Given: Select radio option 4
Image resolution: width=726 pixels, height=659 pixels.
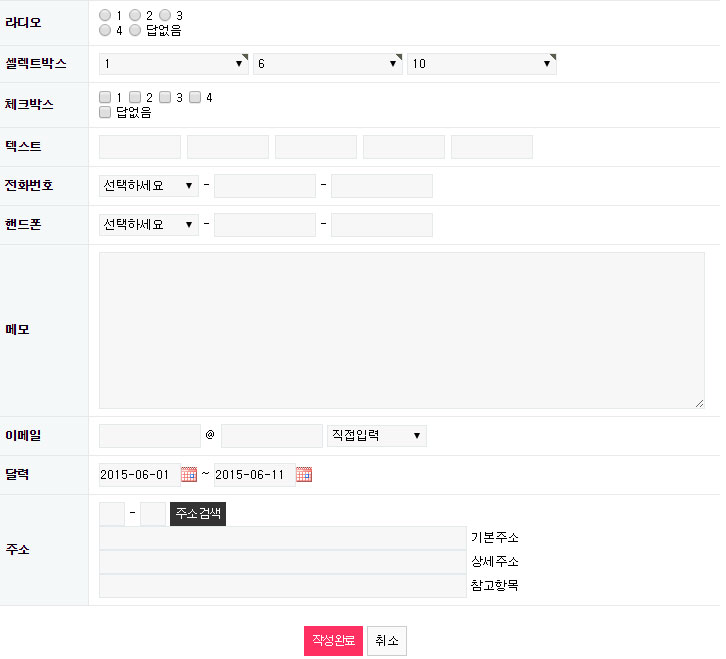Looking at the screenshot, I should coord(105,30).
